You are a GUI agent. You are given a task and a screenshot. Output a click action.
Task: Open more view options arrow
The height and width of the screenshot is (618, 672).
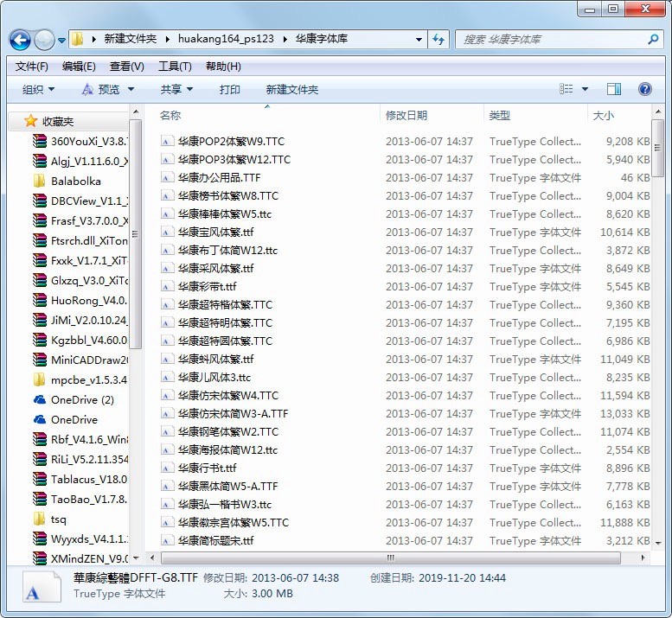[x=585, y=89]
